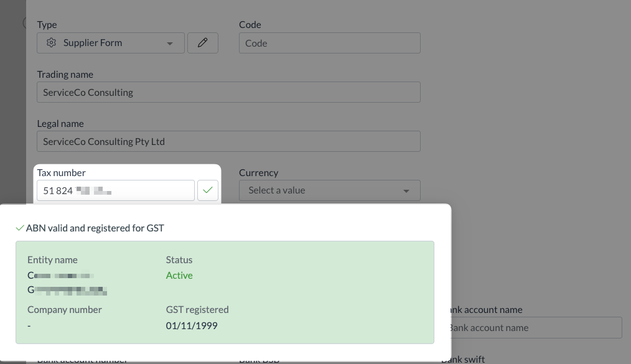Focus the Tax number input box
Screen dimensions: 631x364
point(116,190)
